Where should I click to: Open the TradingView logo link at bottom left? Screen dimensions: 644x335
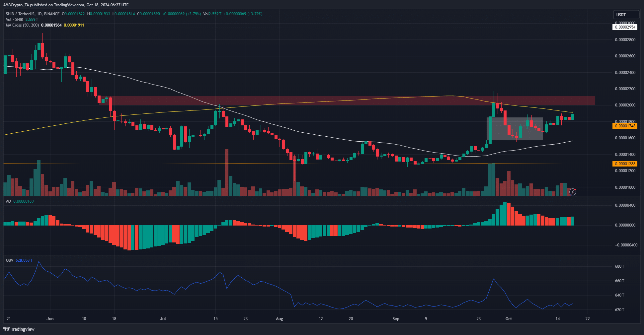click(19, 329)
